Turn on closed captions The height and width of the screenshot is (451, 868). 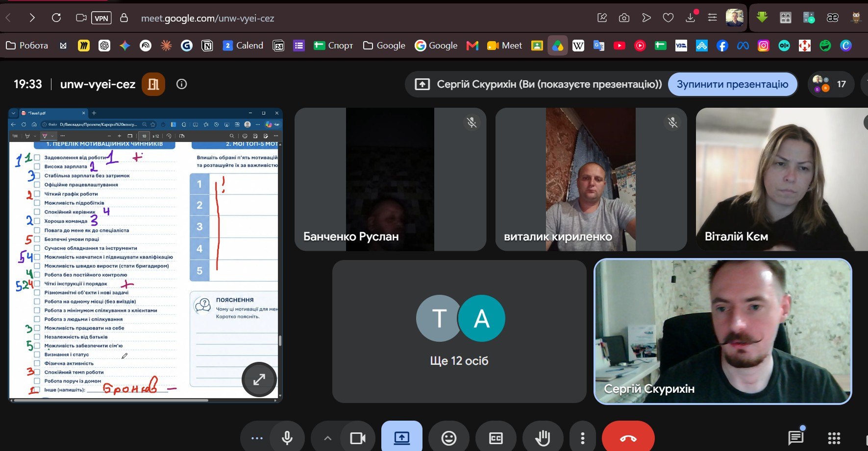click(x=496, y=437)
